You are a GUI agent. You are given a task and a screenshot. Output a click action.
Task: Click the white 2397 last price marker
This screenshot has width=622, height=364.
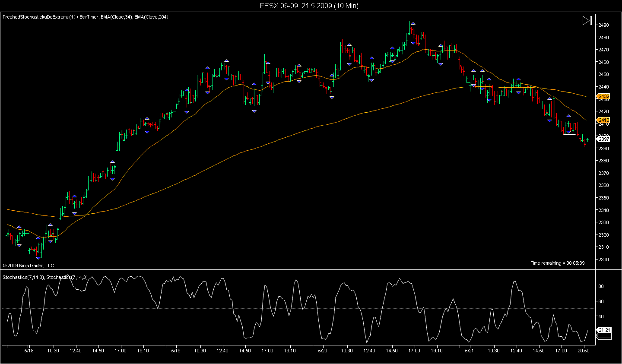point(603,139)
